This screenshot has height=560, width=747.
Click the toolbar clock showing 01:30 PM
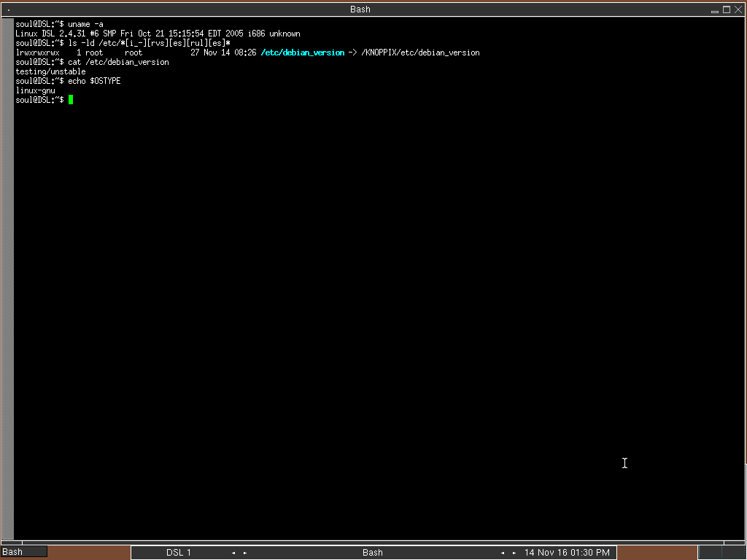pyautogui.click(x=567, y=553)
